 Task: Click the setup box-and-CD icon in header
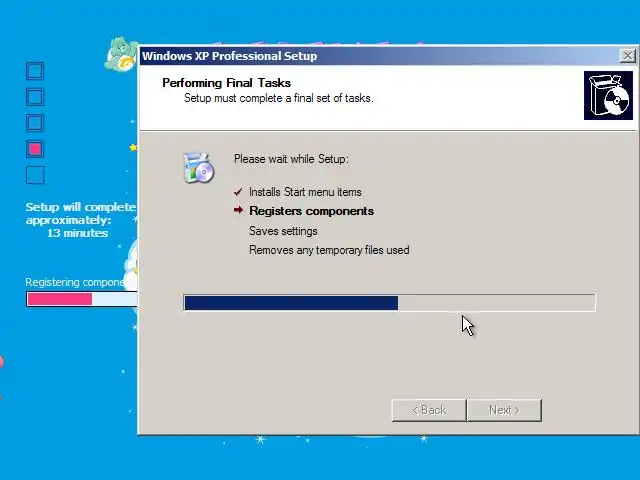point(608,96)
